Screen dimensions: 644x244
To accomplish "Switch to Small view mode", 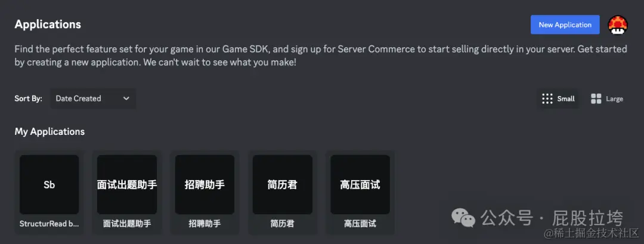I will coord(558,98).
